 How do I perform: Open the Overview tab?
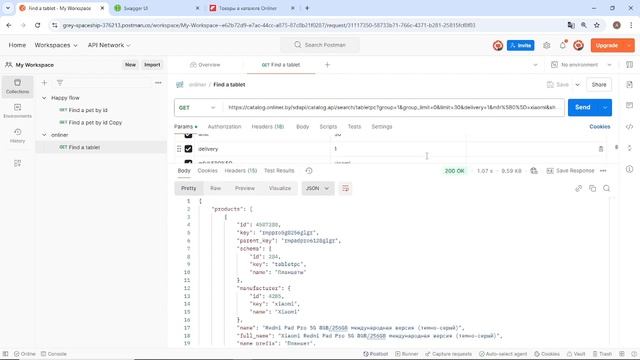(205, 64)
